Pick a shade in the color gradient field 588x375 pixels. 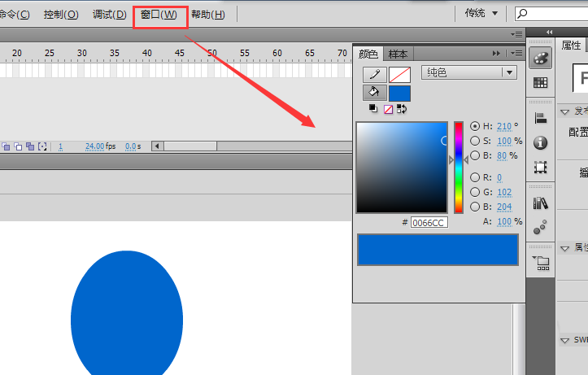402,168
